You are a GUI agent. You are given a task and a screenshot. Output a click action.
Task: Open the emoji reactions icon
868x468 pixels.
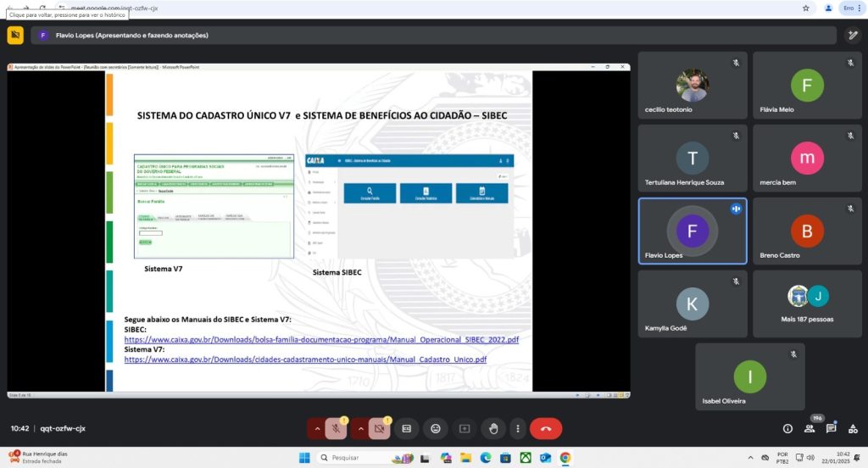436,429
